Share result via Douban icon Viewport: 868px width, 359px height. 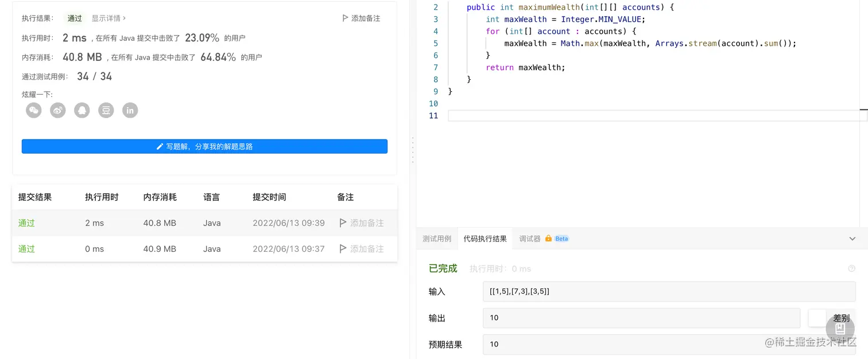tap(106, 110)
